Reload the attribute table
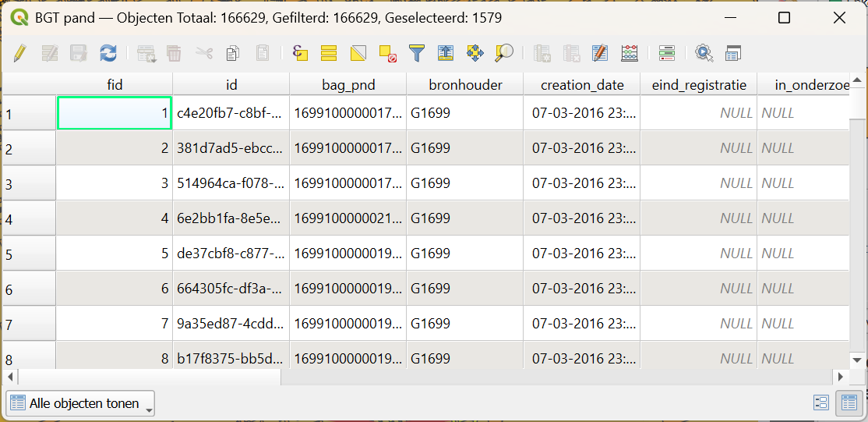The width and height of the screenshot is (868, 422). tap(108, 53)
